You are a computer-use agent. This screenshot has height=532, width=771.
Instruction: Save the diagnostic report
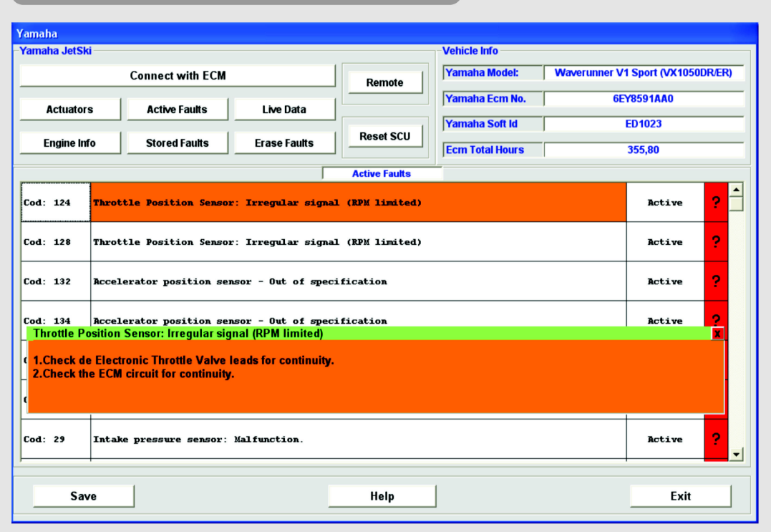pos(83,496)
